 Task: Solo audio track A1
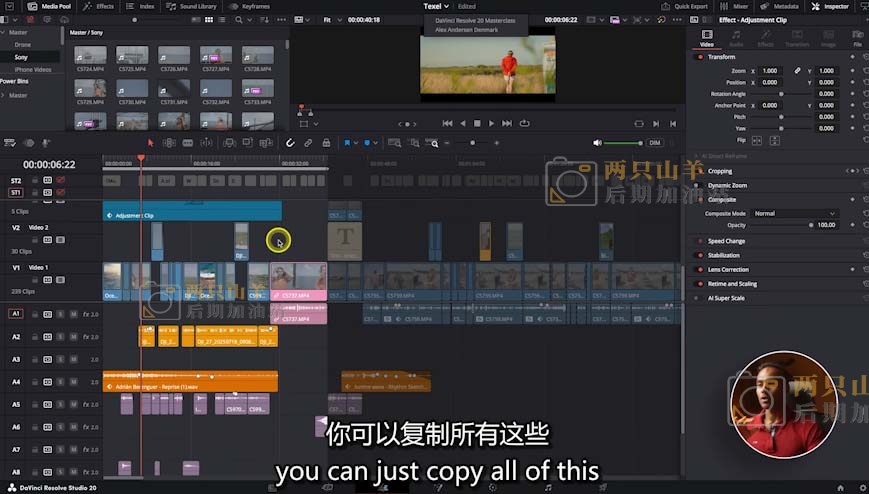coord(60,314)
